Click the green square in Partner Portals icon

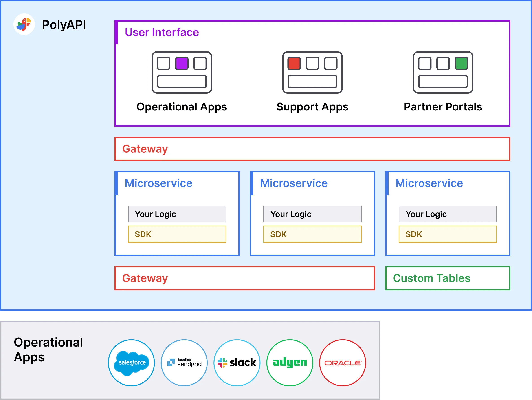461,63
